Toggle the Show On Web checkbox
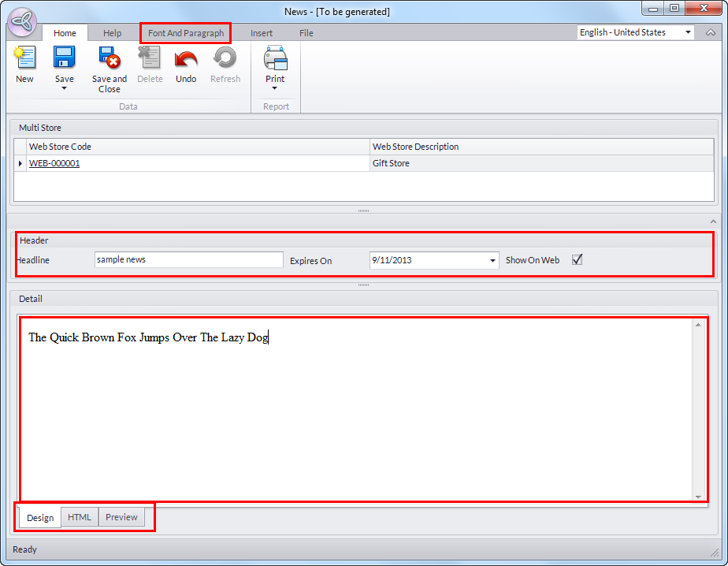Image resolution: width=728 pixels, height=566 pixels. (577, 259)
